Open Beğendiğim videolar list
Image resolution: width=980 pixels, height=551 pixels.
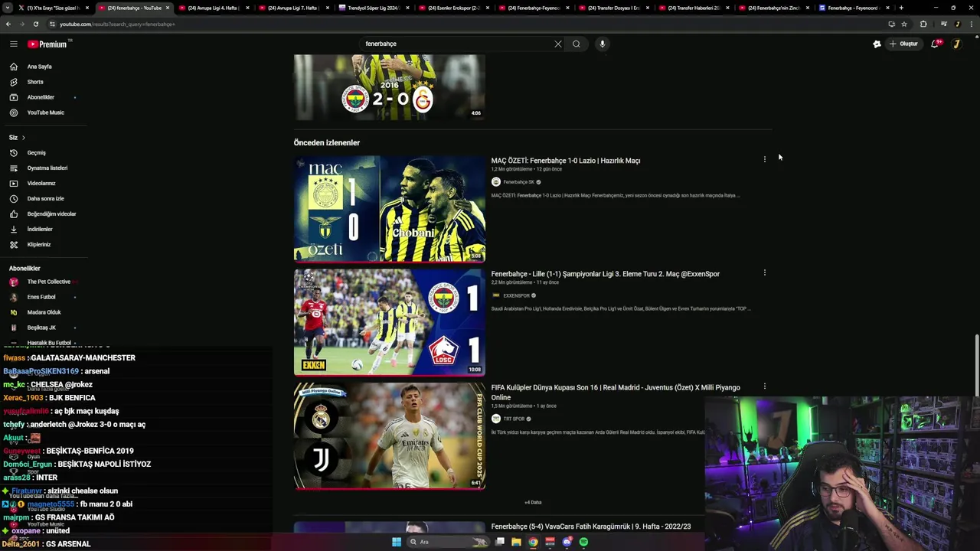tap(51, 214)
